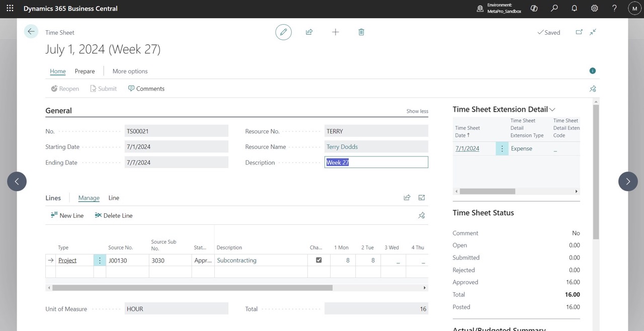644x331 pixels.
Task: Open the search magnifier in top bar
Action: 554,9
